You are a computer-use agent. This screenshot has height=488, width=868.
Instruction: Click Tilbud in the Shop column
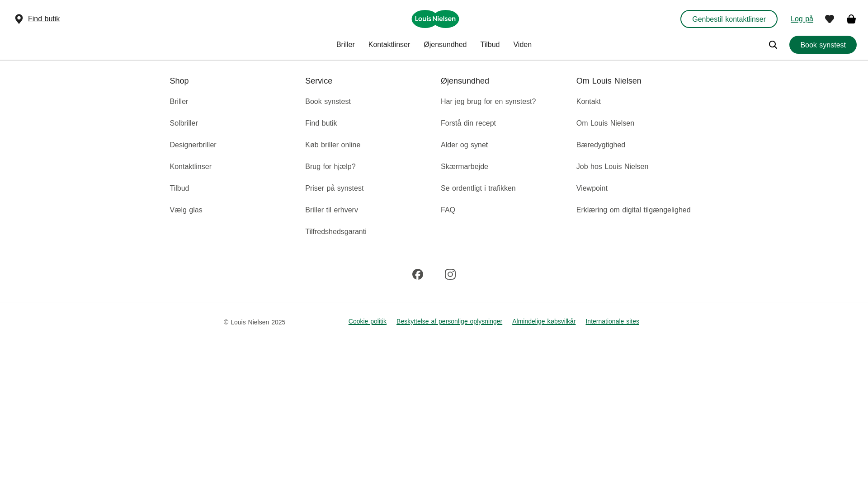[x=179, y=188]
